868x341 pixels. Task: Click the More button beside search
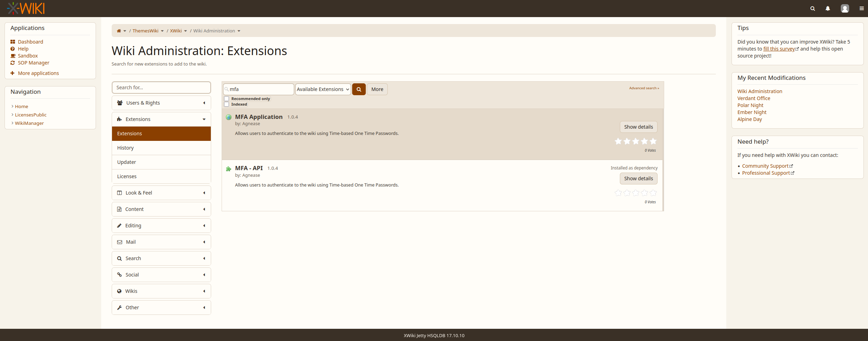point(377,89)
